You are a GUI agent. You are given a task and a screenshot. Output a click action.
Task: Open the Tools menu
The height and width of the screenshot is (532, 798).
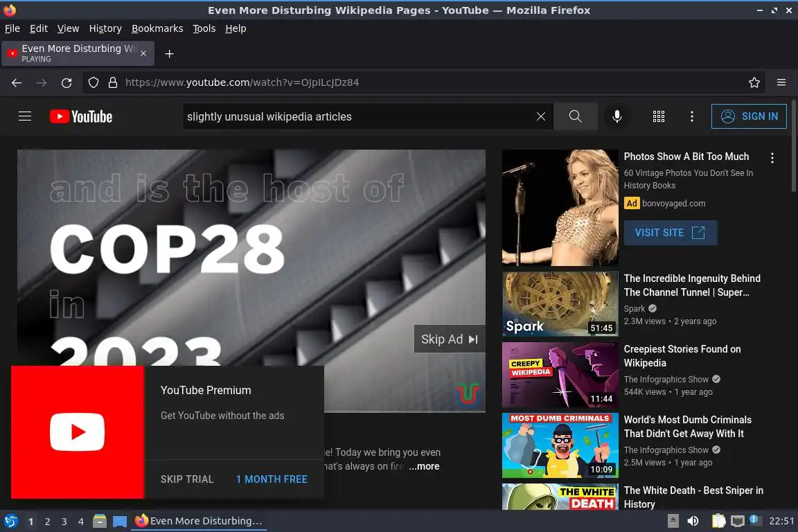tap(204, 28)
